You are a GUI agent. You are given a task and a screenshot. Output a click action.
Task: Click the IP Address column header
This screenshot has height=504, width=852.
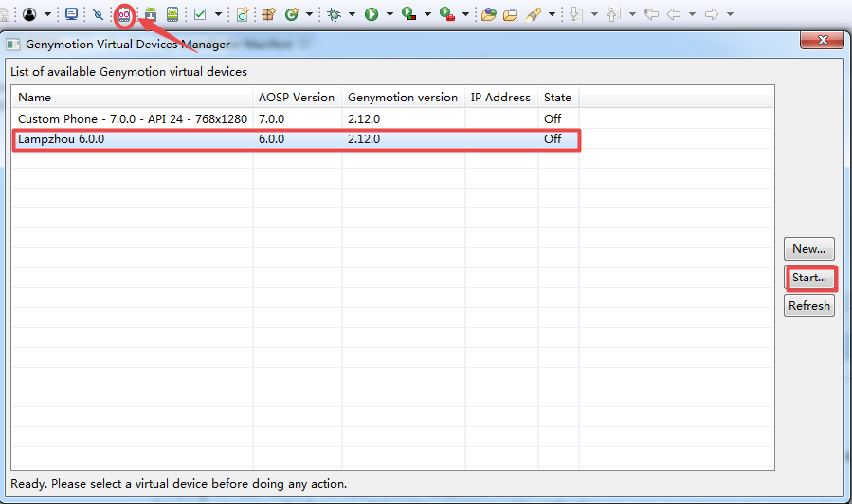(x=501, y=98)
